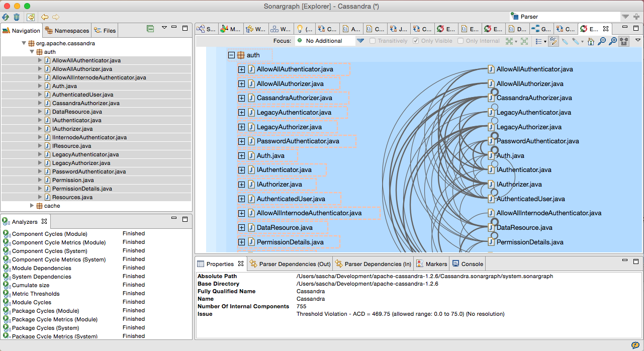The width and height of the screenshot is (644, 351).
Task: Click the list layout toolbar icon
Action: [x=538, y=41]
